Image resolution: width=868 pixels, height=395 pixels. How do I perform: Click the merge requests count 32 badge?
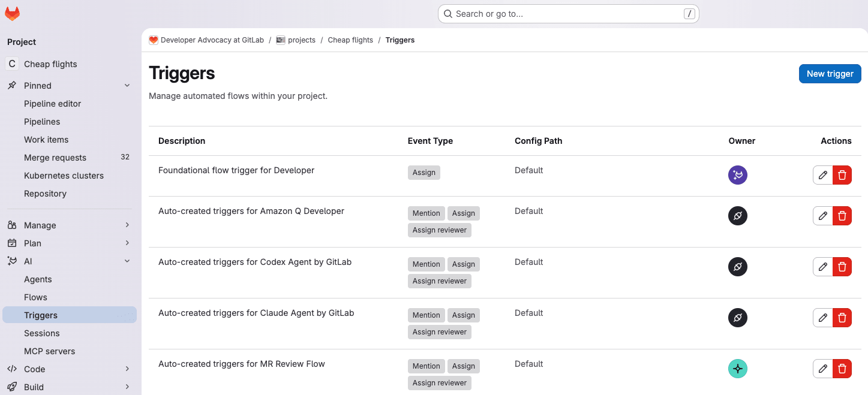(125, 157)
